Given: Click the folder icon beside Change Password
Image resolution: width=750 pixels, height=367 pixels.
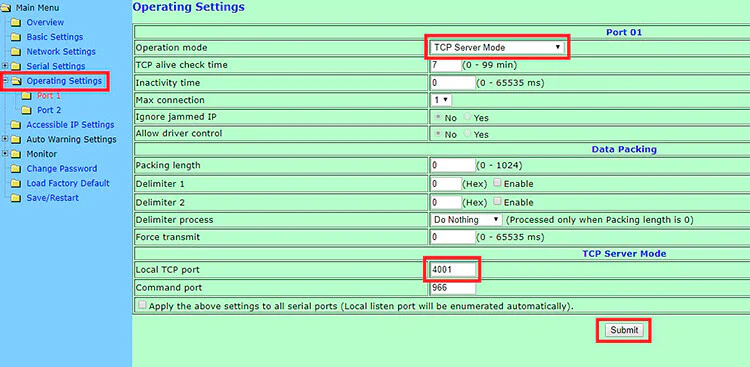Looking at the screenshot, I should coord(16,169).
